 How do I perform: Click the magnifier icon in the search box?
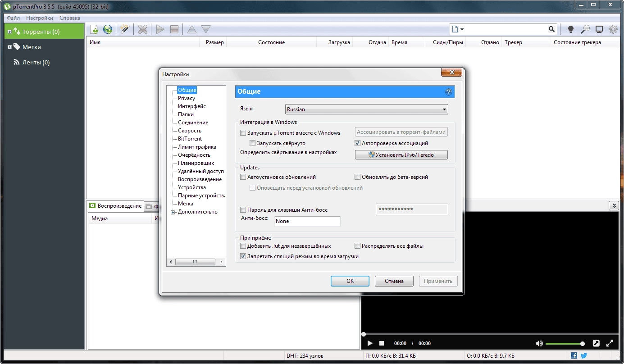551,29
